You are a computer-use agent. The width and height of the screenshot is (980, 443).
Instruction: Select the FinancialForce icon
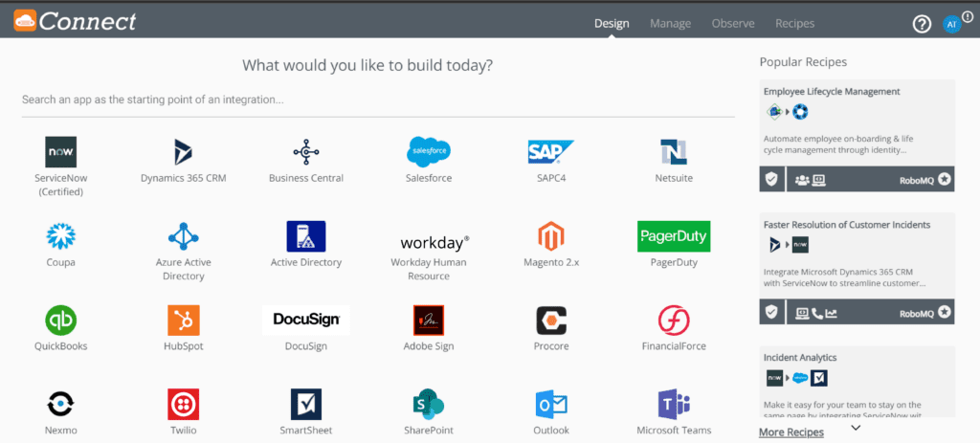674,320
